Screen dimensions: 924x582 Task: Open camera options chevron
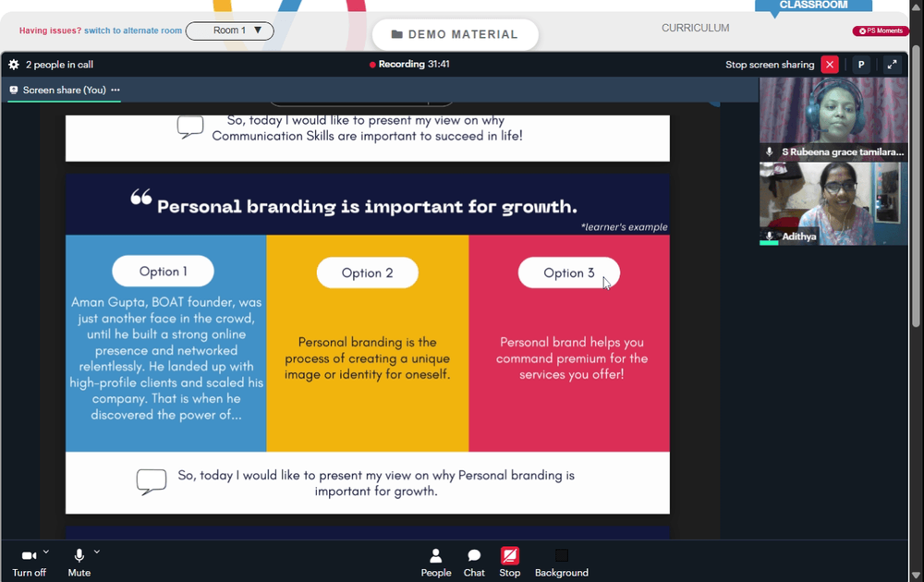[46, 552]
